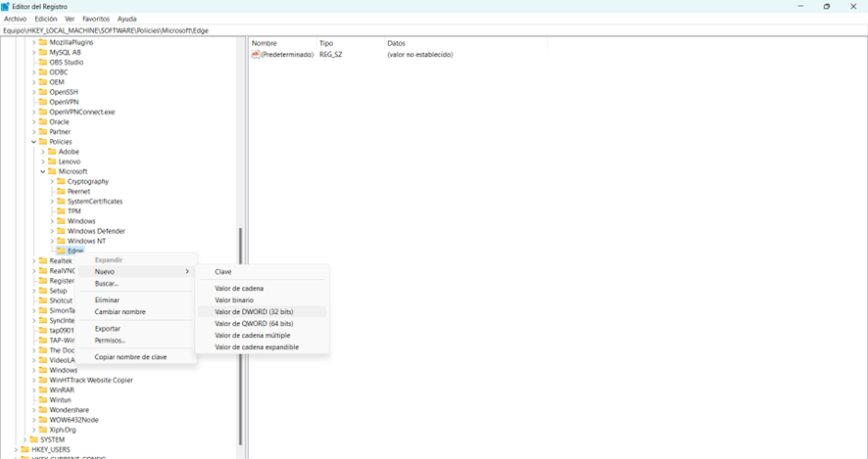Viewport: 868px width, 459px height.
Task: Click the OpenVPN folder icon
Action: [x=43, y=102]
